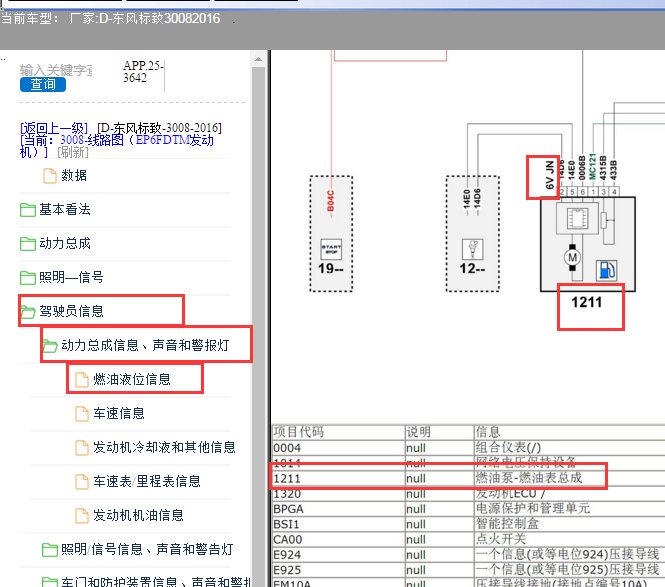Click the 项目代码 column header
This screenshot has width=665, height=587.
tap(299, 432)
